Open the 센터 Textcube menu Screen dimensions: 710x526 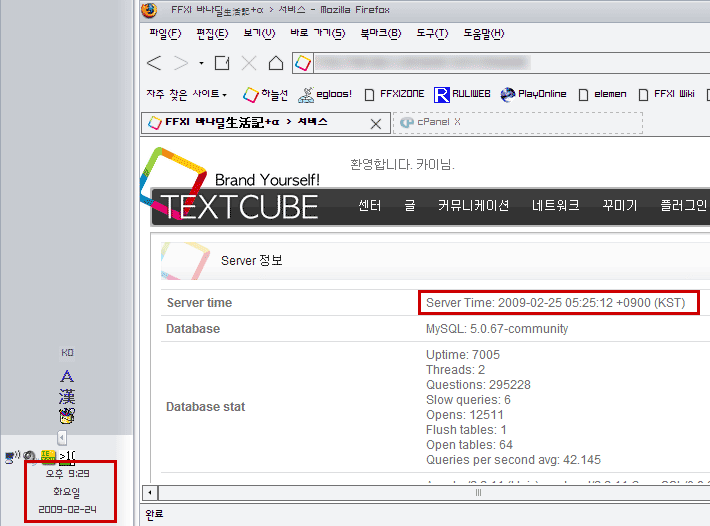pyautogui.click(x=369, y=206)
